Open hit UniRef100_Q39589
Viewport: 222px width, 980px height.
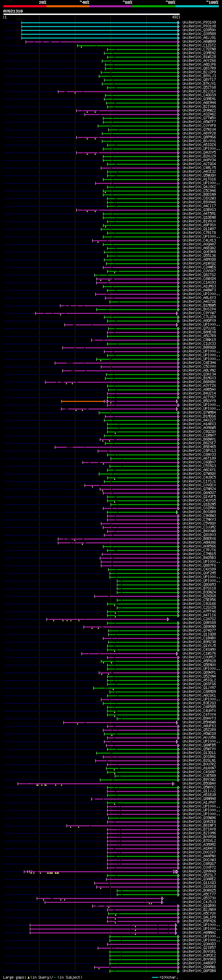coord(199,34)
